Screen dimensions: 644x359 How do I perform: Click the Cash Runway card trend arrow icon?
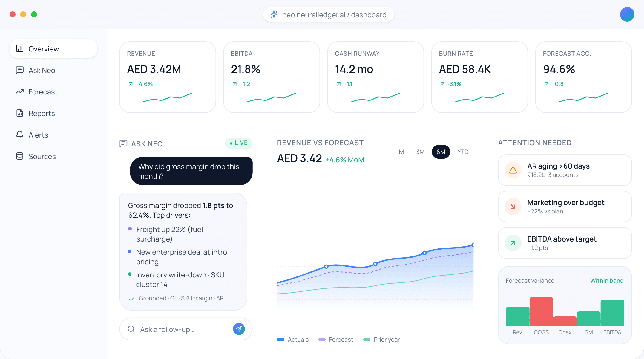pos(338,84)
